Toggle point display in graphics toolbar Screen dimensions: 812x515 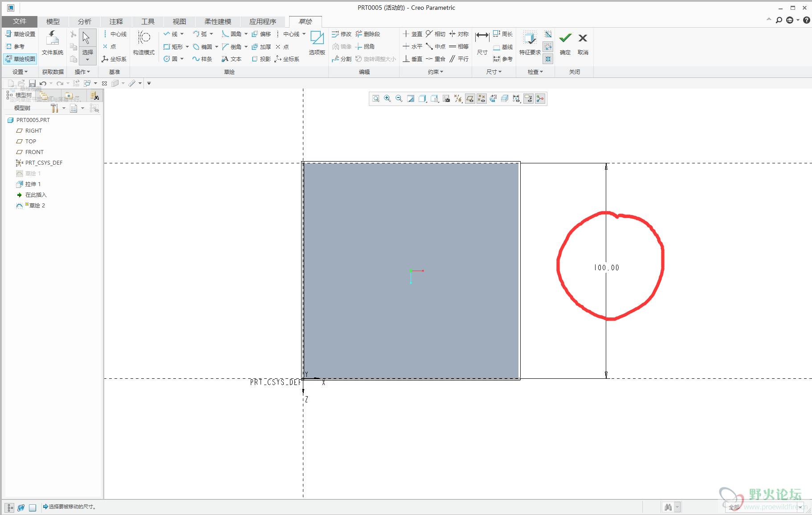(481, 99)
